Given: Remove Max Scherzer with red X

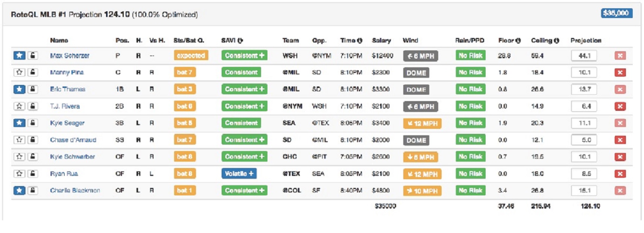Looking at the screenshot, I should tap(620, 56).
